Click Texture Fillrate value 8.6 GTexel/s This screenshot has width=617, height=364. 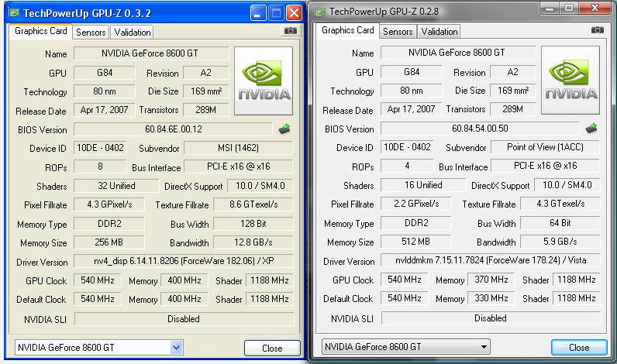point(253,204)
